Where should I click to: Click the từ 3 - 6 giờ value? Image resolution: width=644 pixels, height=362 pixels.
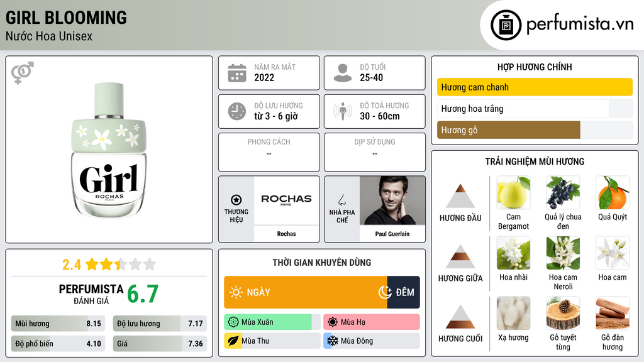pos(276,116)
